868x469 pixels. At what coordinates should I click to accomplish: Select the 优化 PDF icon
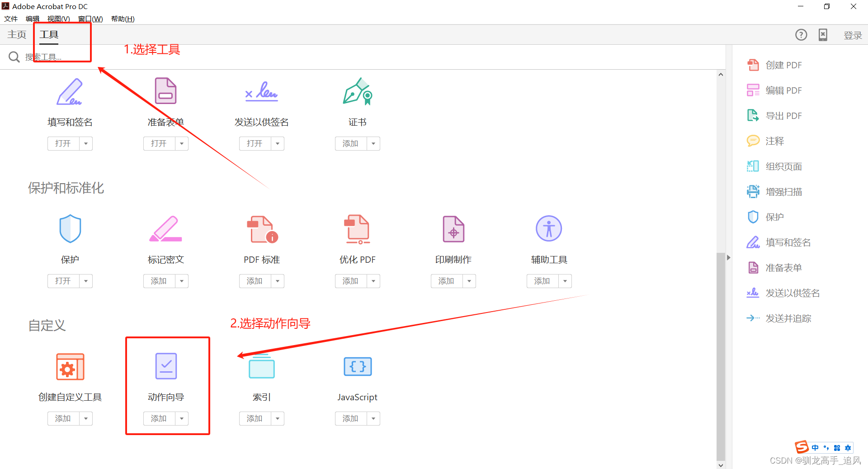(358, 229)
